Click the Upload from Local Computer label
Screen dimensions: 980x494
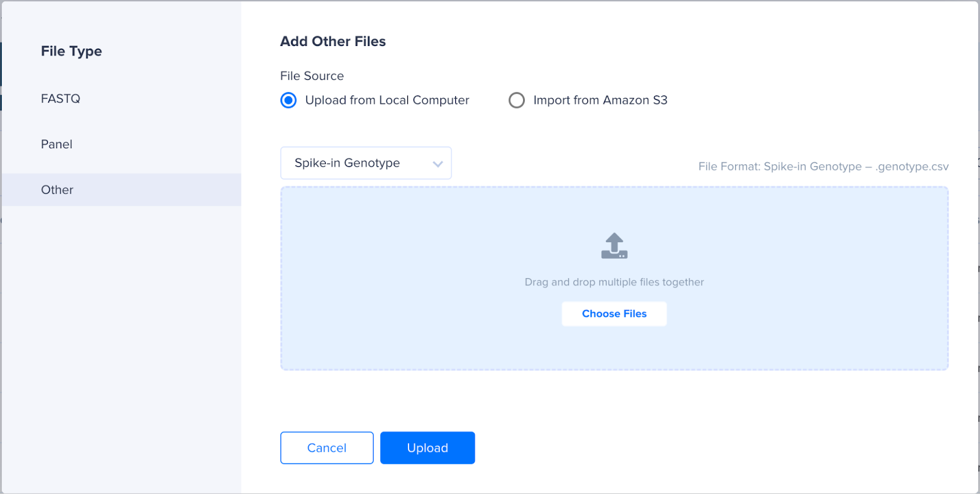tap(387, 100)
